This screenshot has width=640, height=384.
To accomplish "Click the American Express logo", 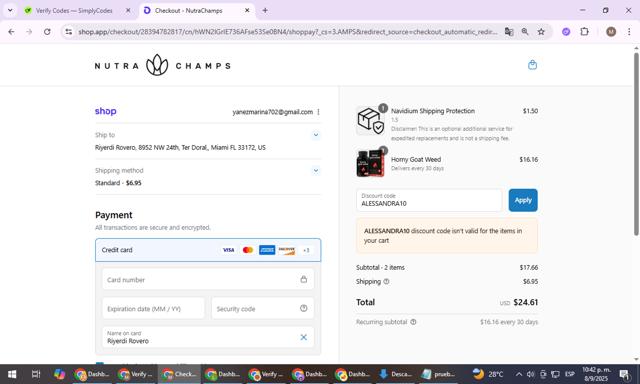I will (x=267, y=250).
